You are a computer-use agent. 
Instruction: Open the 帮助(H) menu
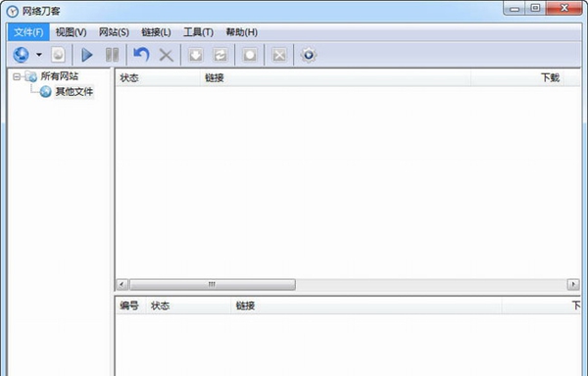241,32
